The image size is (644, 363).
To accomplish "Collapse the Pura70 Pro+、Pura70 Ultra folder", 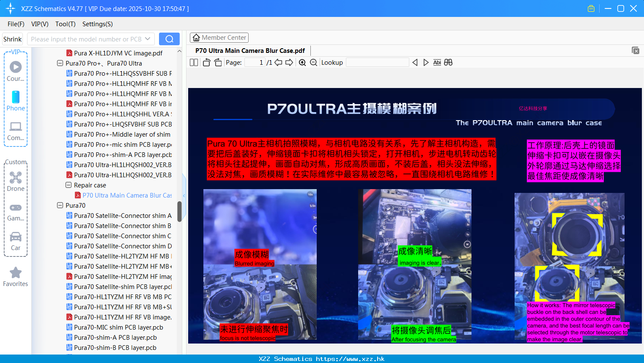I will (60, 63).
